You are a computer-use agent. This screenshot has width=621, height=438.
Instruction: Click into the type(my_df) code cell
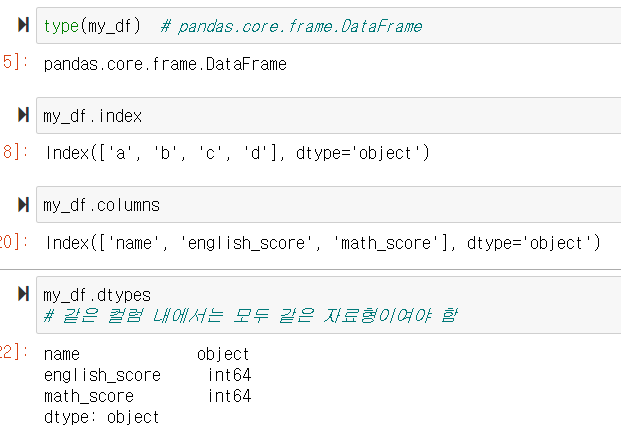coord(329,25)
